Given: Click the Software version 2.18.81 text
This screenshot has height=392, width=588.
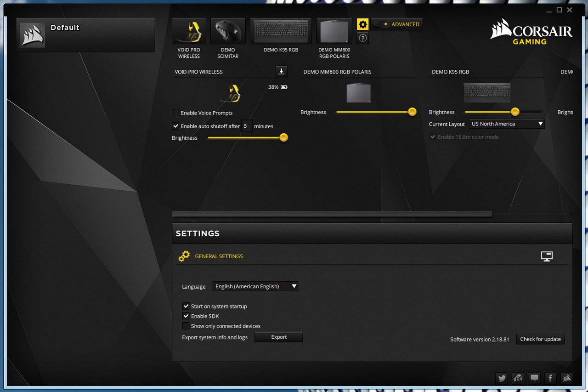Looking at the screenshot, I should [x=480, y=340].
